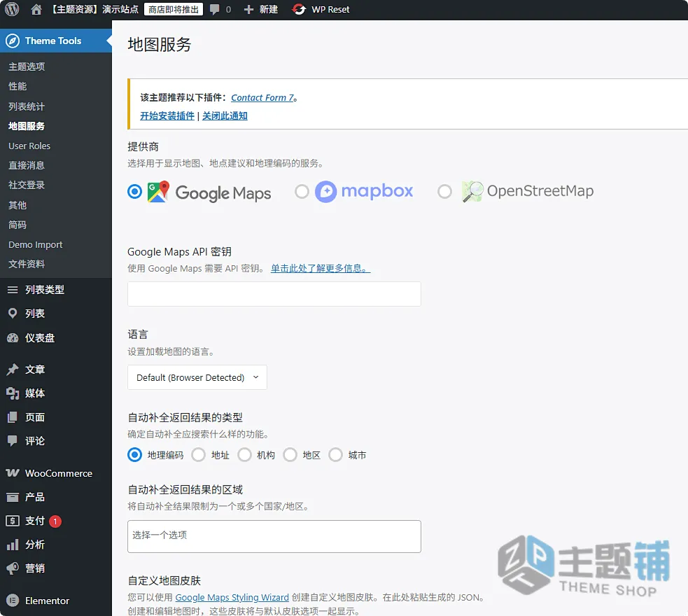Open 地图服务 submenu item
This screenshot has width=688, height=616.
coord(27,127)
